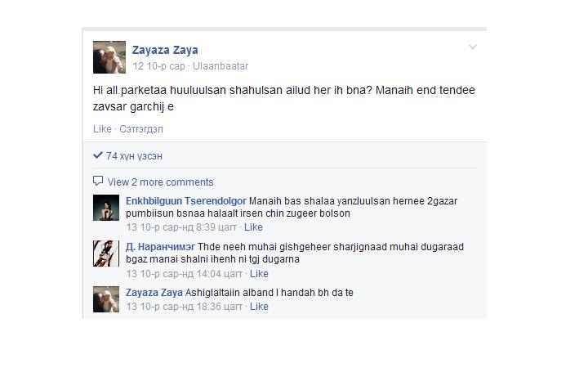Open Enkhbilguun Tserendolgor avatar thumbnail

[x=106, y=208]
